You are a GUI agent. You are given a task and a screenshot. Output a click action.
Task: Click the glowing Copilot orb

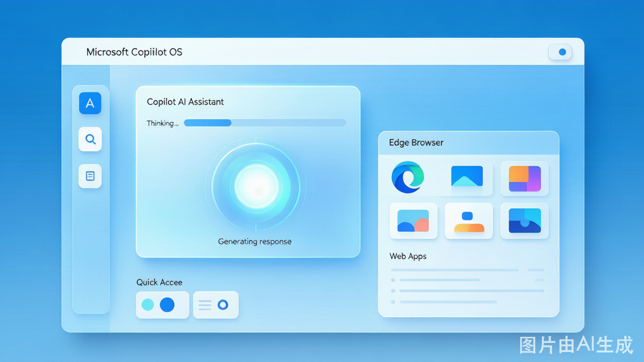[x=256, y=187]
